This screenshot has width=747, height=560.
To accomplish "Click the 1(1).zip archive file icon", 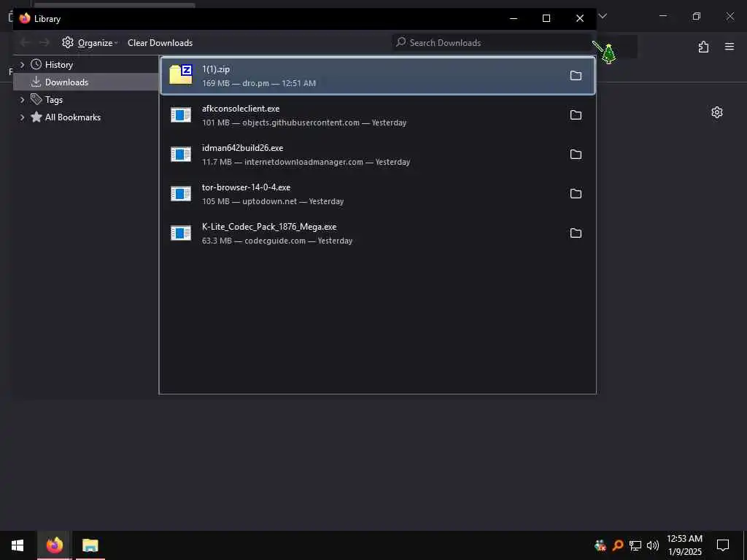I will pos(181,75).
